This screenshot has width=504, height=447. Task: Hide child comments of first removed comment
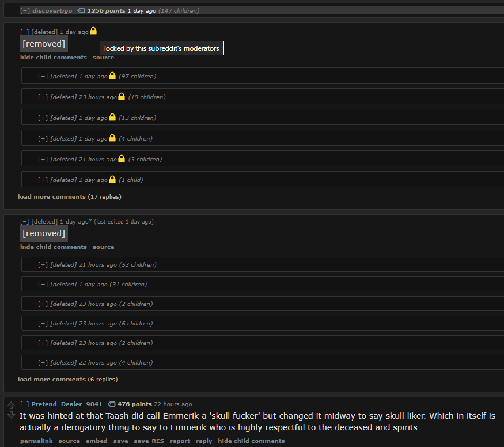tap(54, 57)
